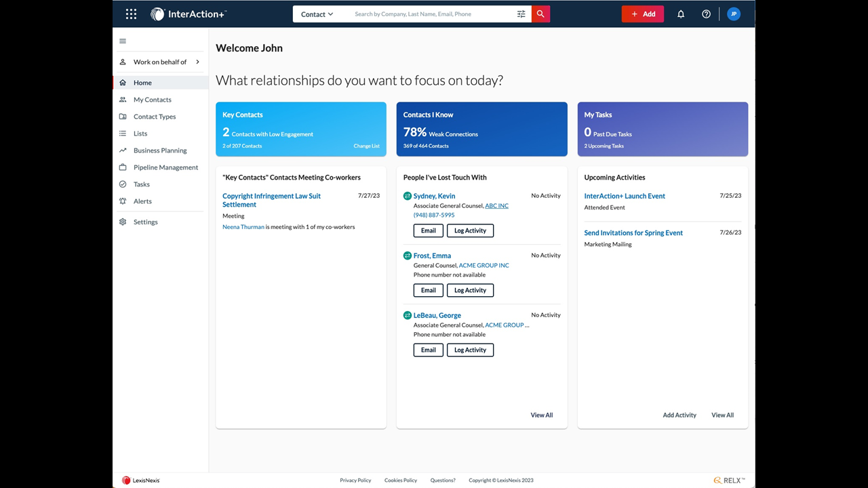Click the Business Planning chart icon
Viewport: 868px width, 488px height.
123,150
